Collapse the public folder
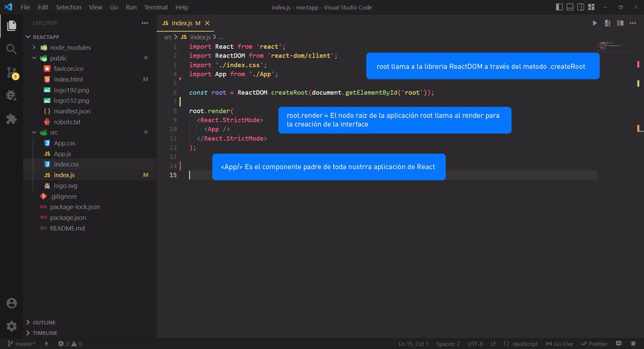The width and height of the screenshot is (644, 349). click(x=90, y=58)
